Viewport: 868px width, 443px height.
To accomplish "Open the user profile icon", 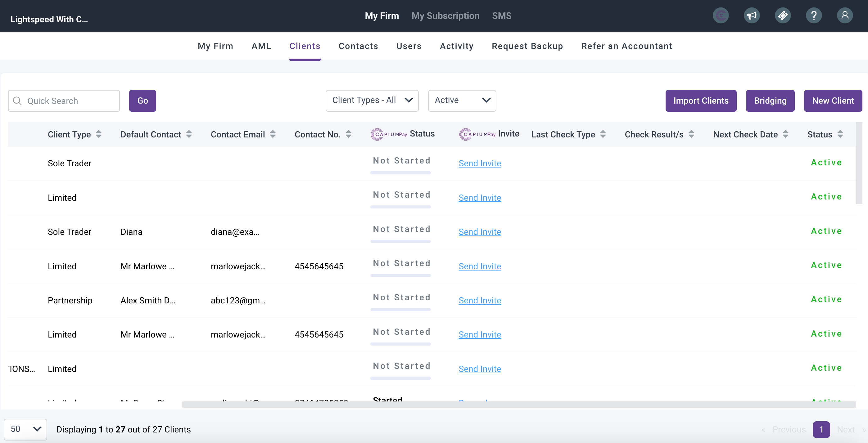I will pyautogui.click(x=844, y=16).
